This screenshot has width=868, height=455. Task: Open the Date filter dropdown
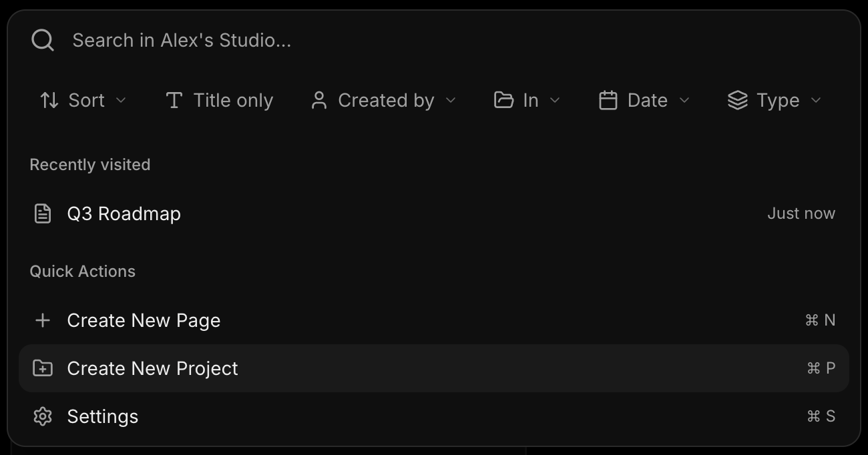tap(644, 100)
